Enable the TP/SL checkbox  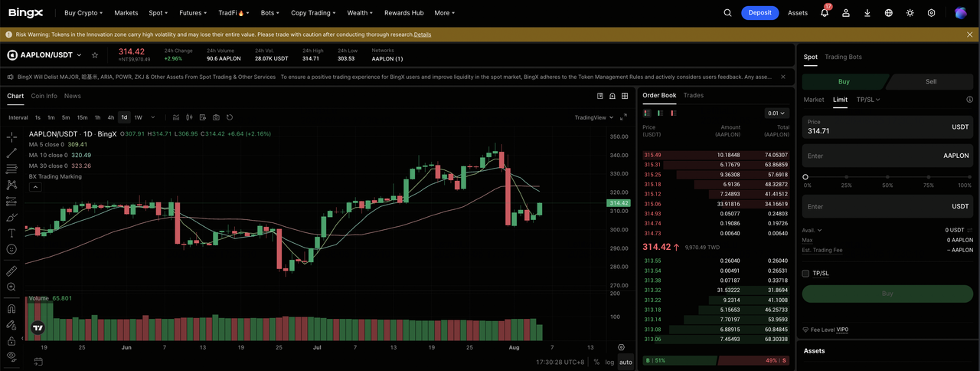[805, 274]
